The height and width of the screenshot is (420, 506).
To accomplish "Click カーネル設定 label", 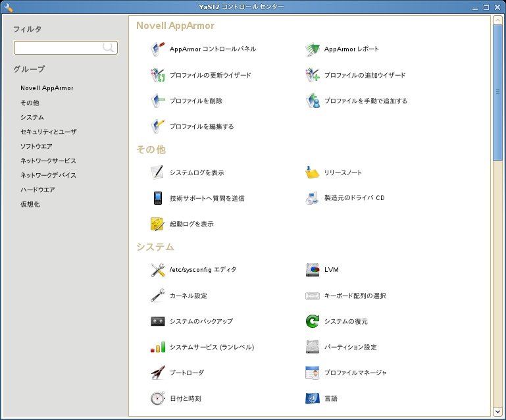I will click(x=188, y=296).
